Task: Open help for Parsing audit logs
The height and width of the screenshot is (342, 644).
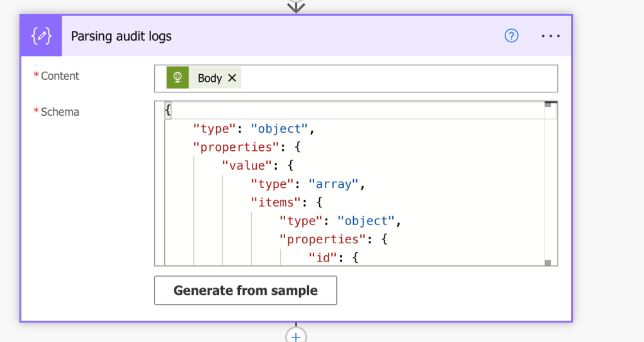Action: point(512,36)
